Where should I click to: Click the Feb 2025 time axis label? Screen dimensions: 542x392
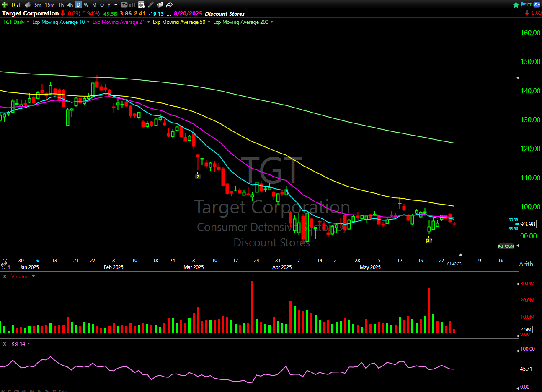(114, 267)
